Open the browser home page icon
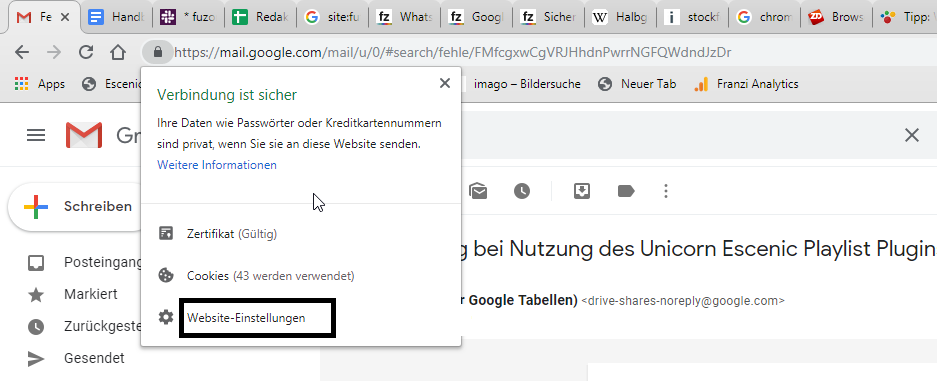Viewport: 937px width, 381px height. (x=118, y=53)
